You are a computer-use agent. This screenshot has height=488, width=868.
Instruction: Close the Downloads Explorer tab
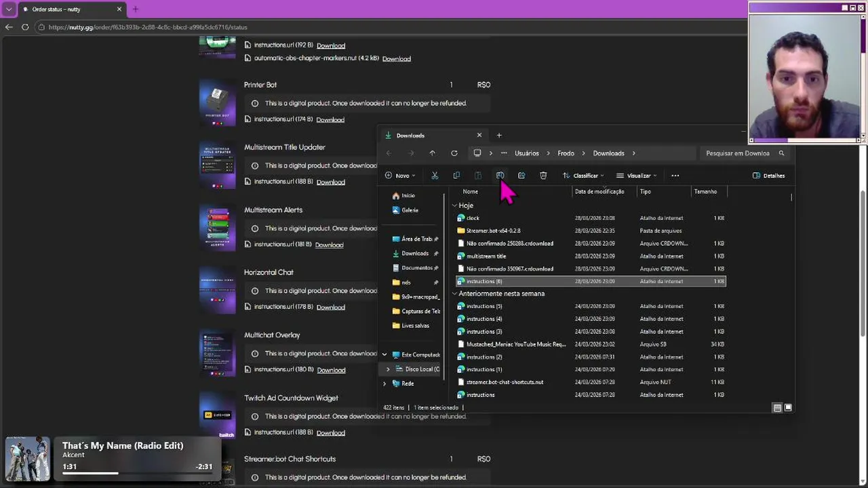coord(479,136)
